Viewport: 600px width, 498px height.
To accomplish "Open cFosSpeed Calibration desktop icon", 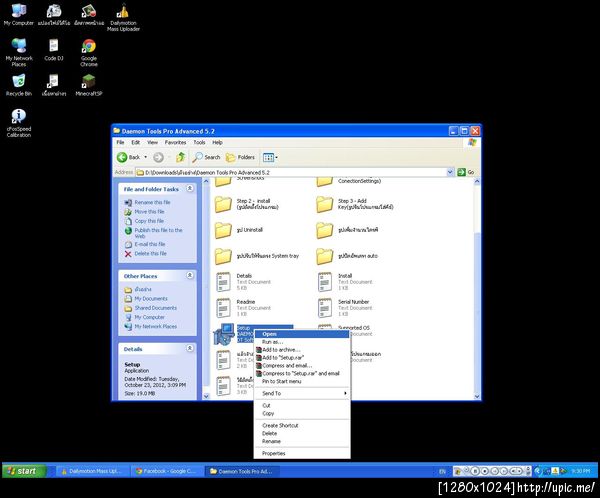I will coord(18,122).
